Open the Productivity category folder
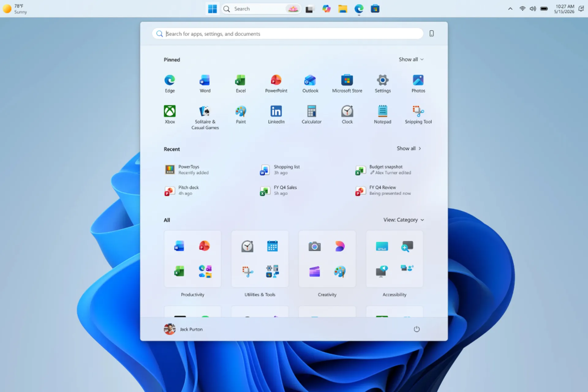Screen dimensions: 588x392 click(192, 259)
